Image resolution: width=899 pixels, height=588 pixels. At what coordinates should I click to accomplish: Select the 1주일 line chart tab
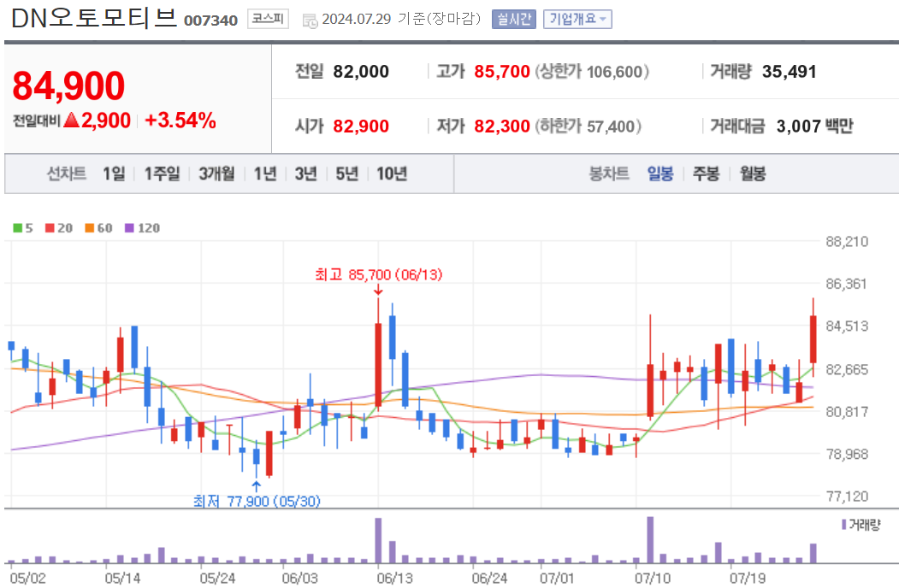coord(162,173)
